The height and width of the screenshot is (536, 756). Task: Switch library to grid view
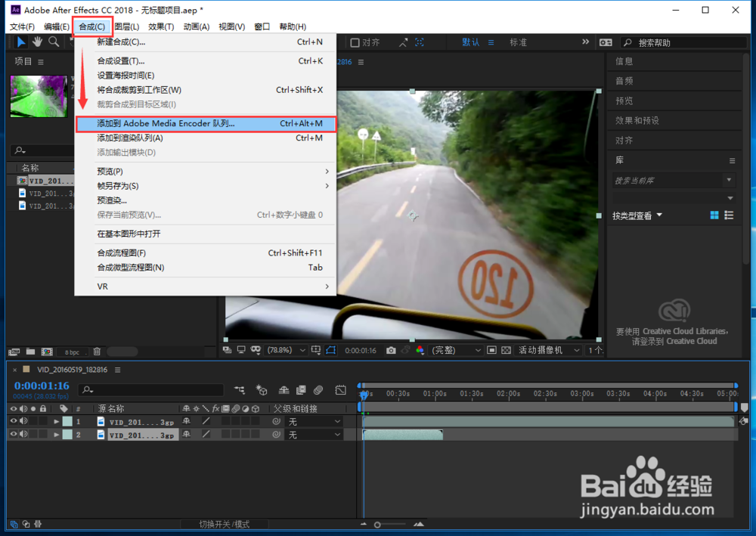714,215
